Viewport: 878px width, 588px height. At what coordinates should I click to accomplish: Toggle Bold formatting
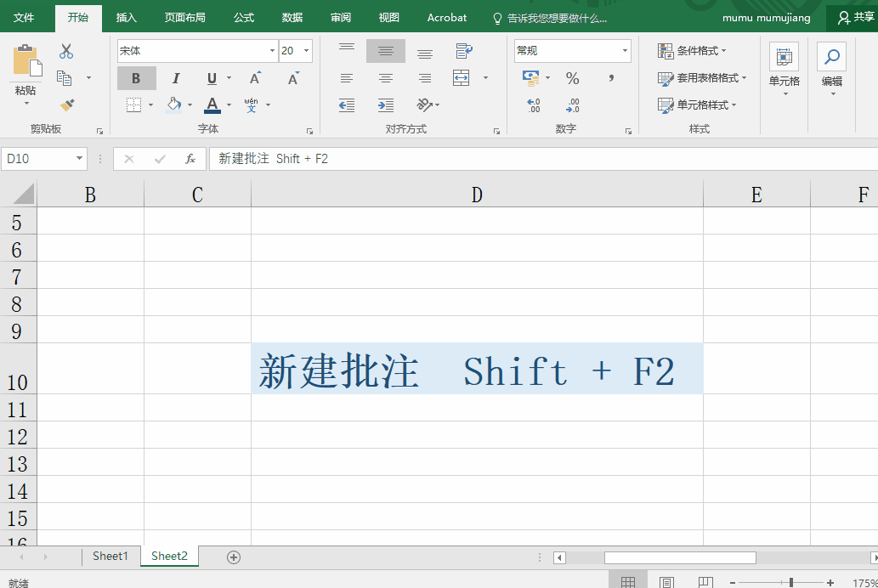(x=136, y=78)
